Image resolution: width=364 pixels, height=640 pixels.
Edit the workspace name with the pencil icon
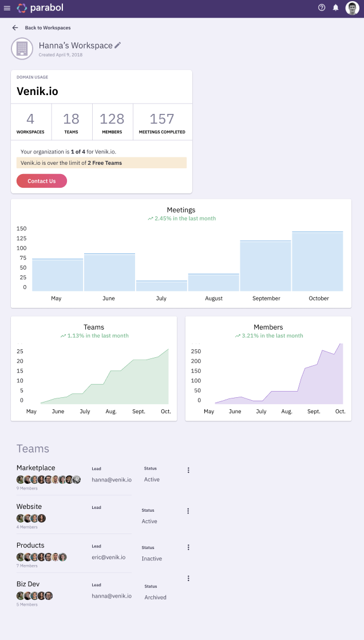tap(118, 44)
